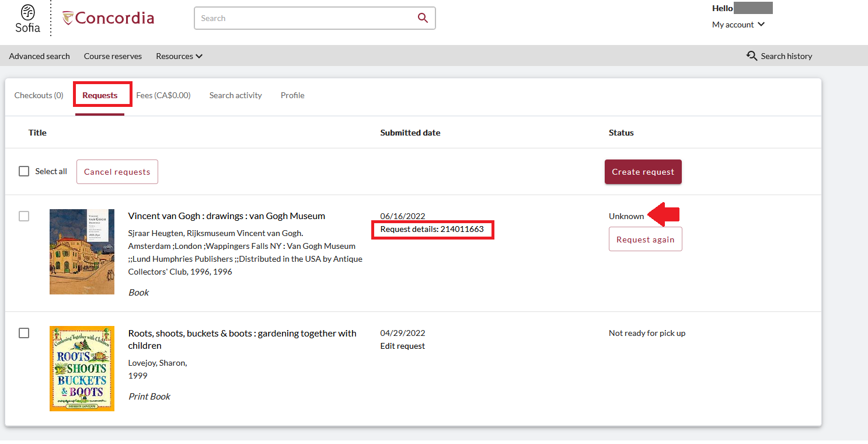Screen dimensions: 868x444
Task: Click the Create request button
Action: [x=643, y=172]
